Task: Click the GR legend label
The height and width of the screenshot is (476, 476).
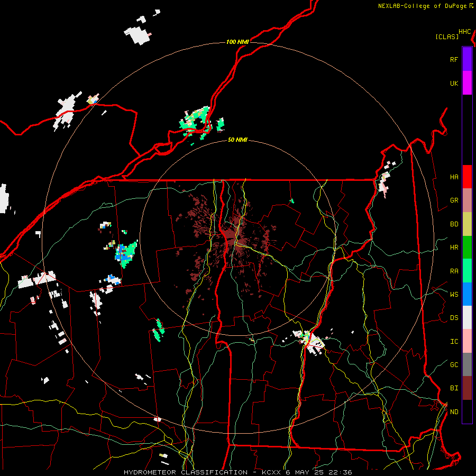Action: [x=454, y=200]
